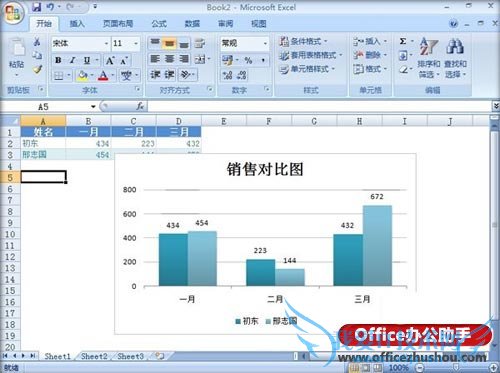This screenshot has height=373, width=500.
Task: Open 套用表格格式 table styles menu
Action: (311, 55)
